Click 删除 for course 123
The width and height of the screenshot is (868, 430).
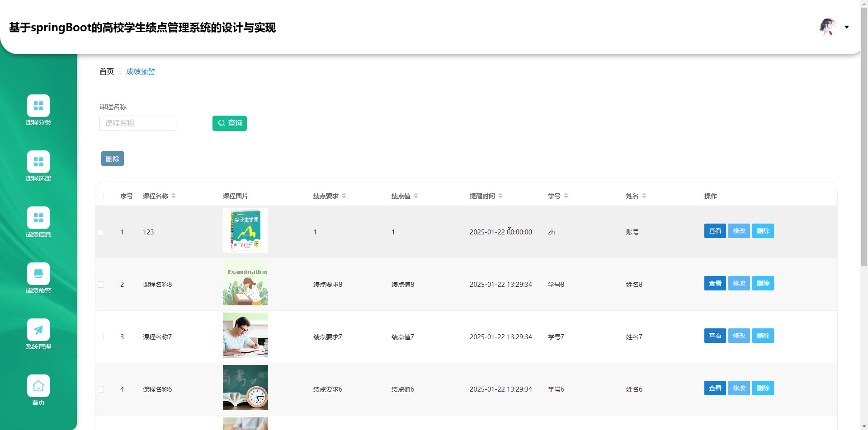[x=763, y=231]
